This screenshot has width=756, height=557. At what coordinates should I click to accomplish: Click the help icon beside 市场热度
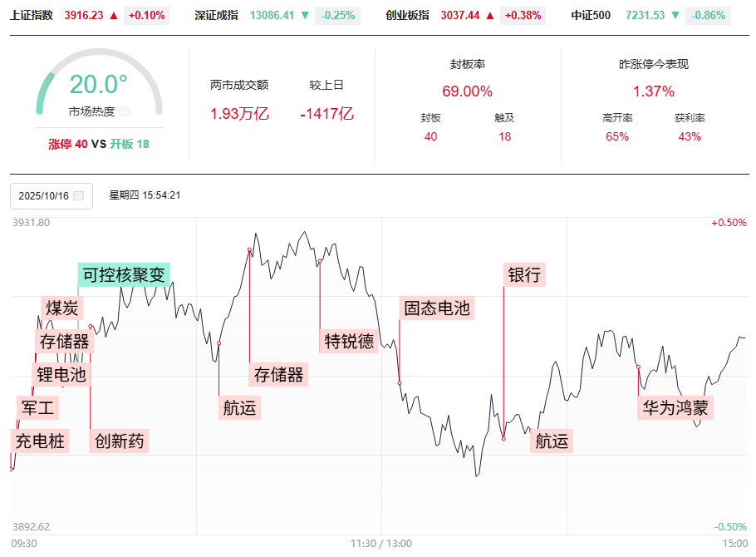(125, 111)
